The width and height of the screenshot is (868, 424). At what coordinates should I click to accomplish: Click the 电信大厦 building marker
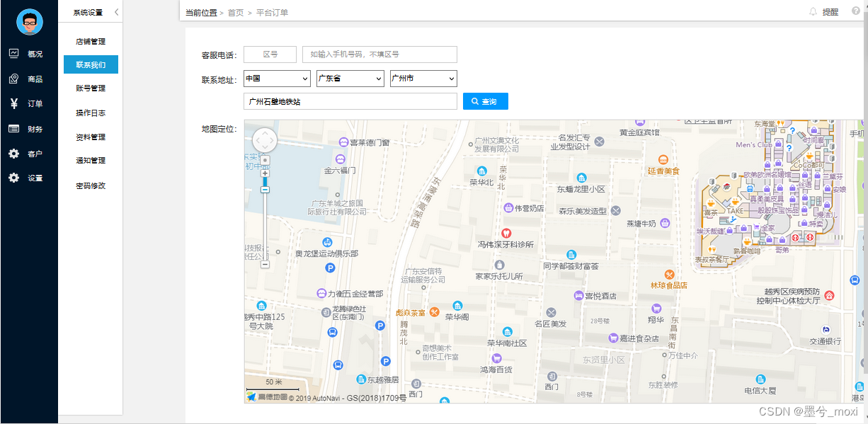pyautogui.click(x=760, y=379)
